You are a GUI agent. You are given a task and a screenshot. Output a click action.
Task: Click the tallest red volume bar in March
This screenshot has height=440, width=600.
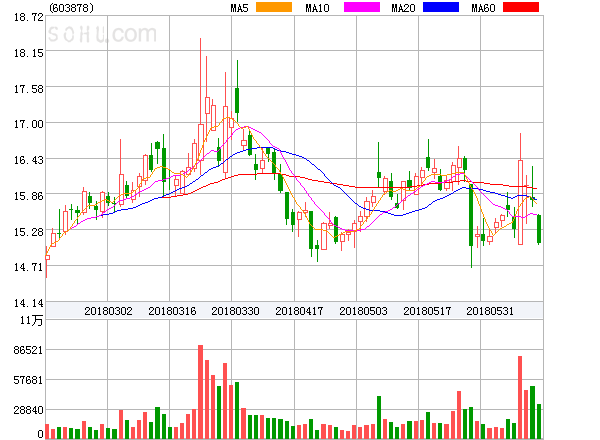click(x=201, y=392)
